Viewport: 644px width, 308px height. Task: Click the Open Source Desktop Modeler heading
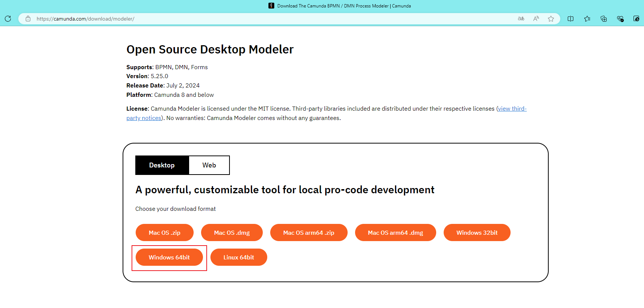tap(210, 49)
